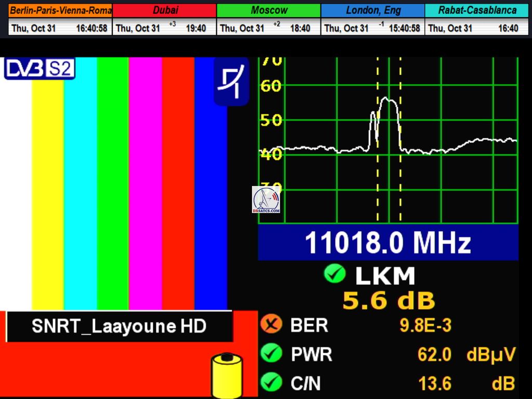Open the Rabat-Casablanca clock tab

click(x=477, y=10)
